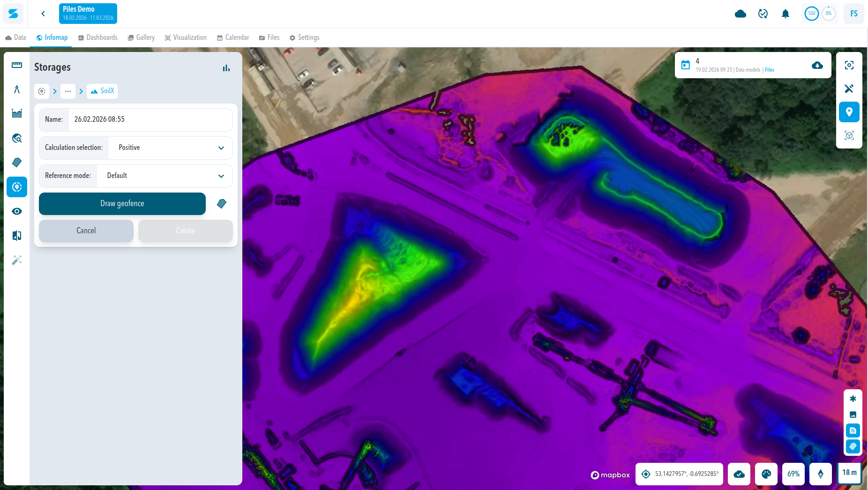Open the Piles Demo project selector

coord(88,14)
